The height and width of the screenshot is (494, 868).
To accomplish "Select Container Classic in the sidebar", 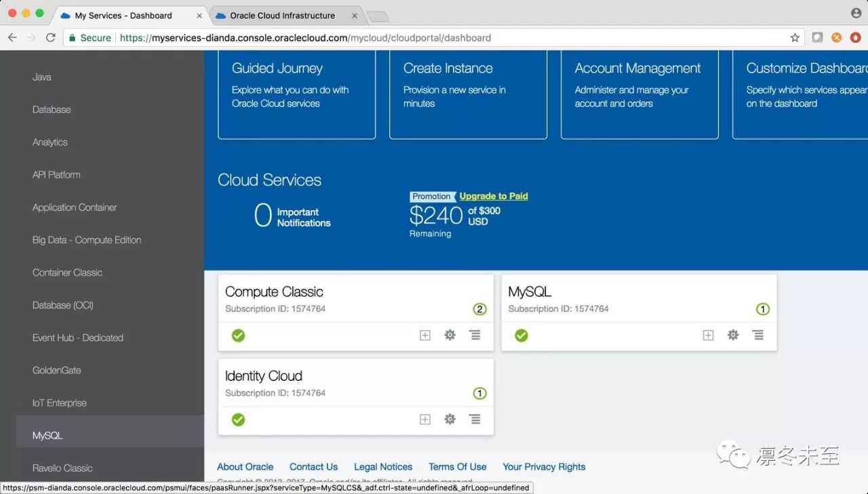I will pyautogui.click(x=68, y=272).
